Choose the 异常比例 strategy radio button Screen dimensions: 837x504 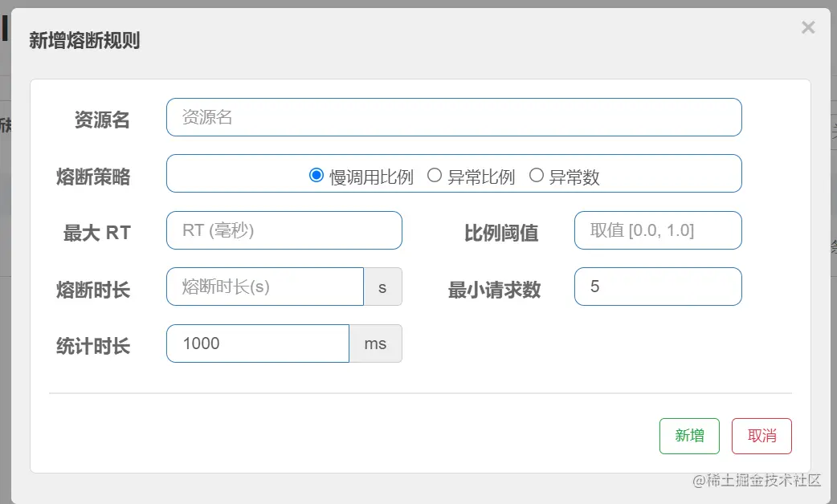[x=435, y=176]
